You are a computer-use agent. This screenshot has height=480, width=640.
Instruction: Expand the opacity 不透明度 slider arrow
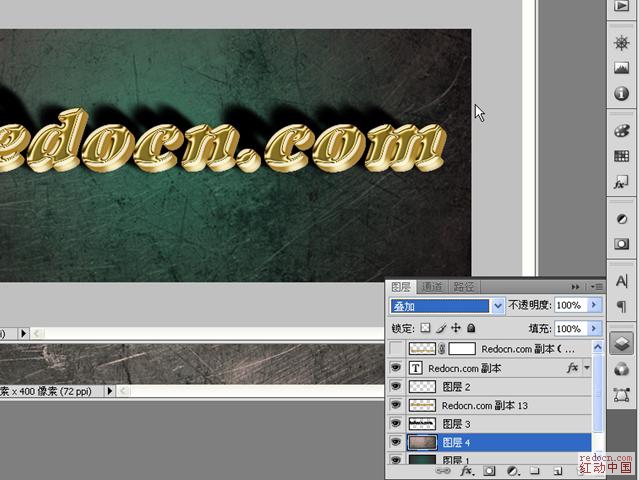coord(595,305)
